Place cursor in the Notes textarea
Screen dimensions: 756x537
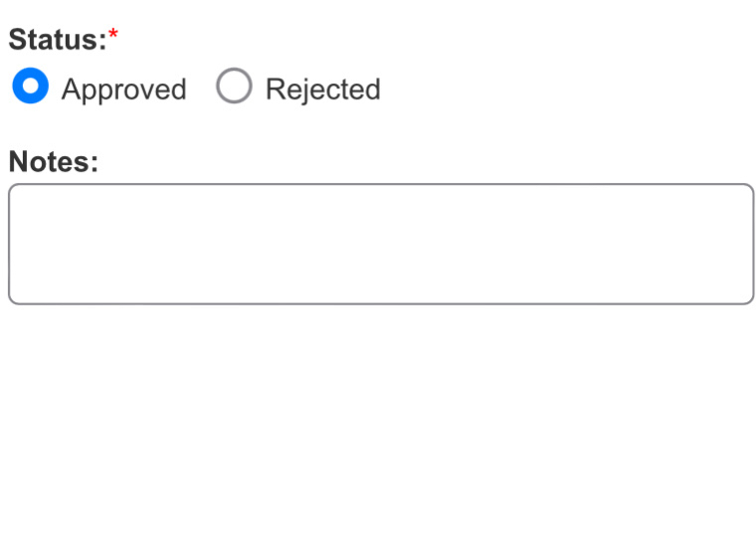[x=381, y=244]
